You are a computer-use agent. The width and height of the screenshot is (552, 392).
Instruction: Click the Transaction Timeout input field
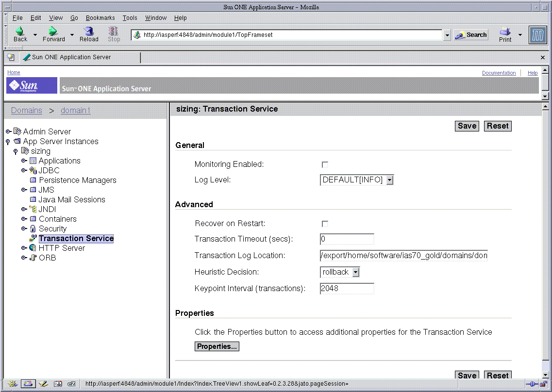point(347,239)
